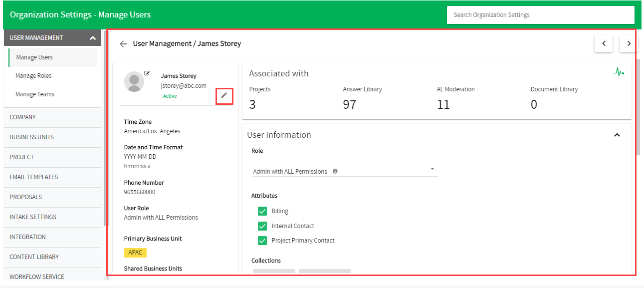The image size is (644, 288).
Task: Show info for Admin with ALL Permissions
Action: point(335,171)
